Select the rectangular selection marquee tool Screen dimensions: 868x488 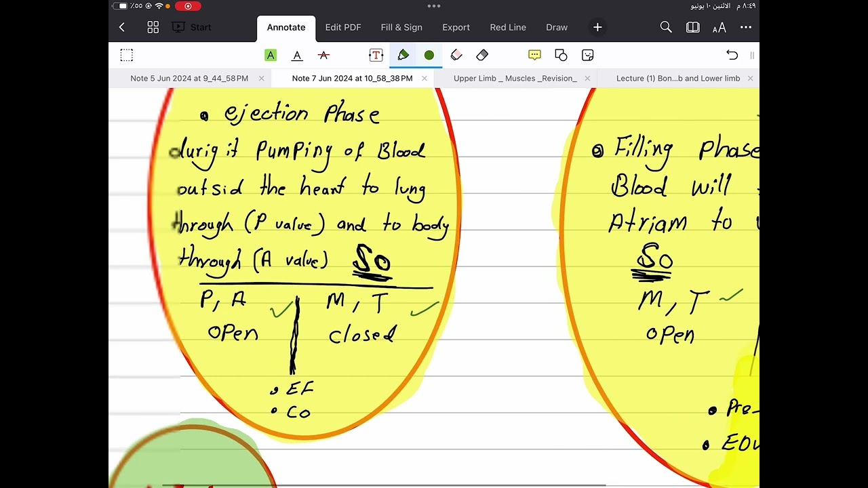(x=127, y=55)
